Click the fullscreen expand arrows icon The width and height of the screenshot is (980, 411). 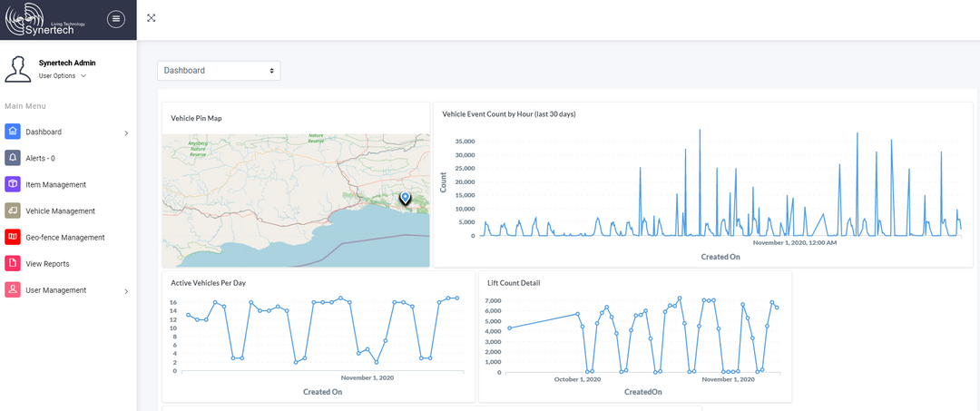pyautogui.click(x=152, y=18)
